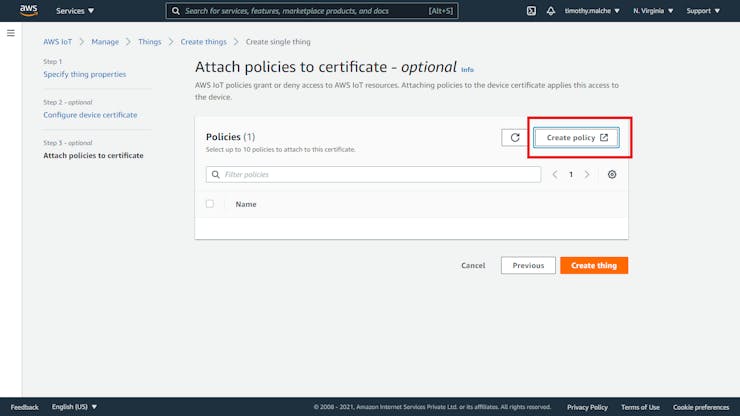
Task: Click the Name column header
Action: point(246,204)
